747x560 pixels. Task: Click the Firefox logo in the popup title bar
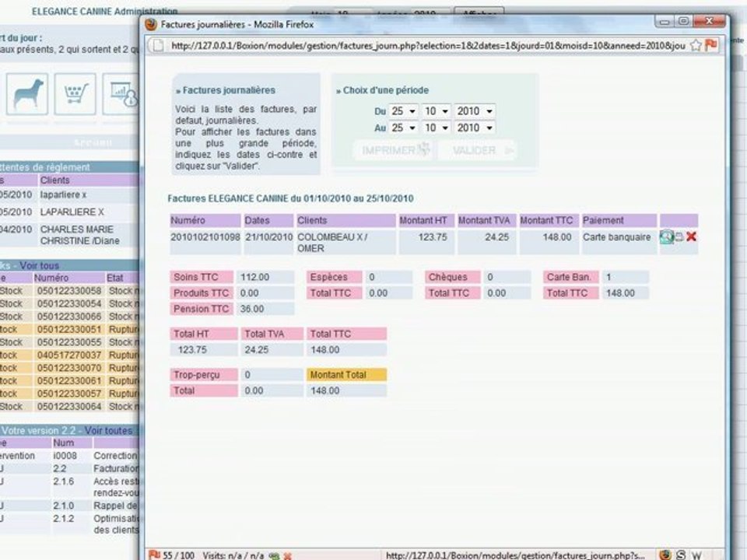(151, 24)
